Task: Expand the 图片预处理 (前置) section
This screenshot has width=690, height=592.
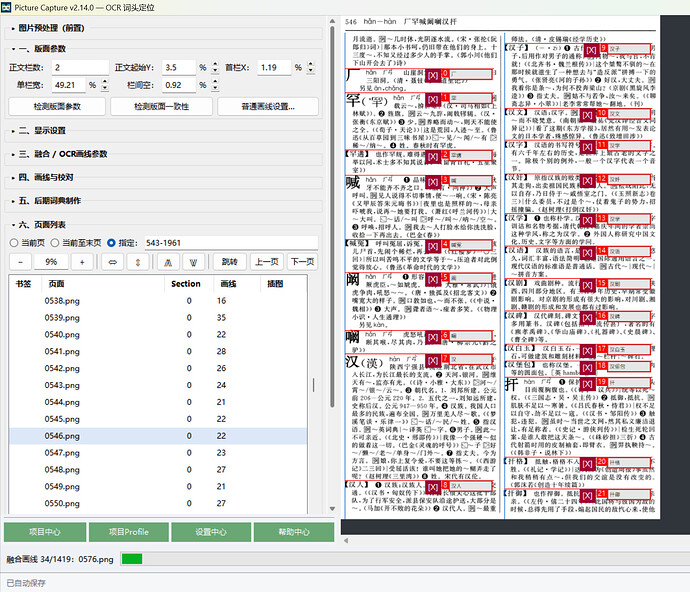Action: click(x=51, y=28)
